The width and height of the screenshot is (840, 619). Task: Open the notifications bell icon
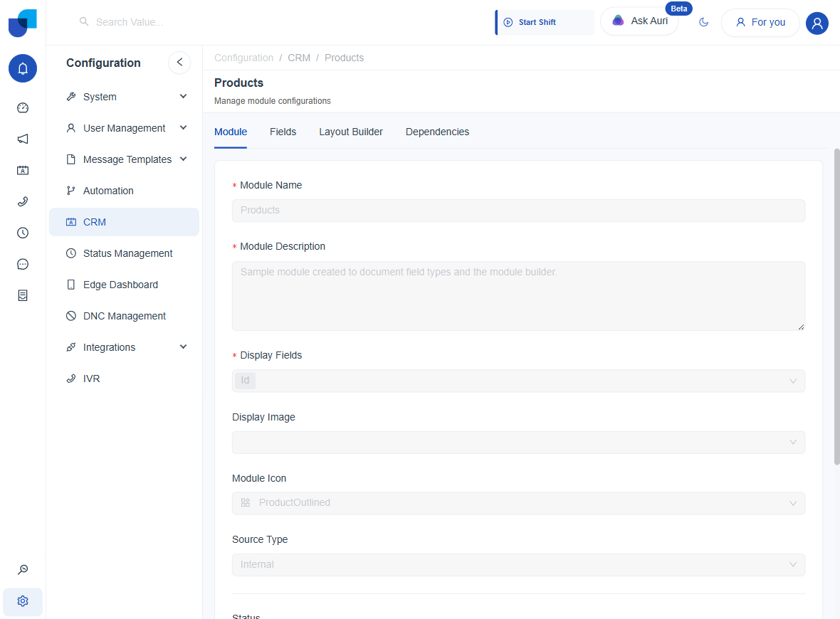point(23,68)
